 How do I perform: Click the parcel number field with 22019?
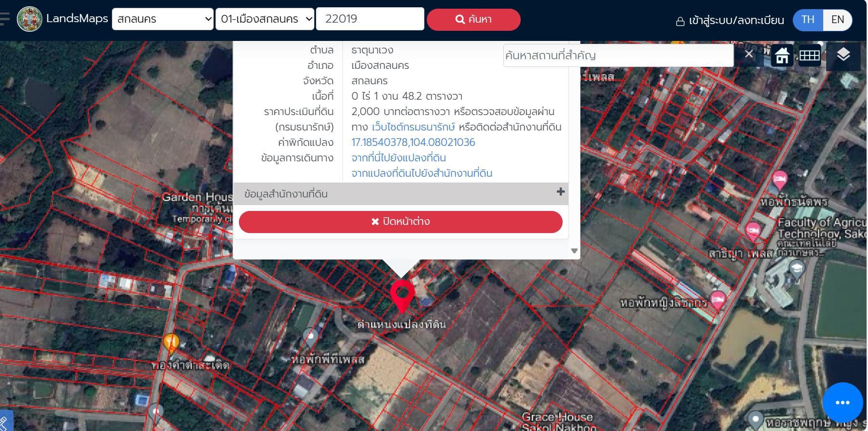(370, 19)
